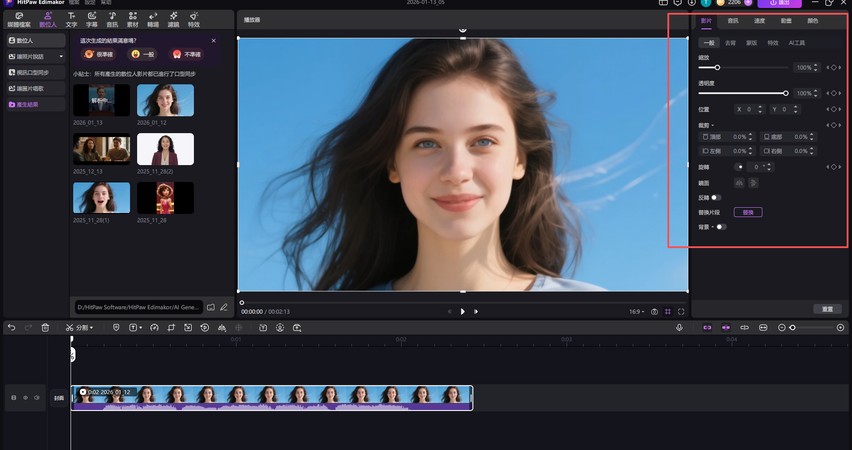
Task: Toggle the 背景 (background) switch
Action: coord(720,227)
